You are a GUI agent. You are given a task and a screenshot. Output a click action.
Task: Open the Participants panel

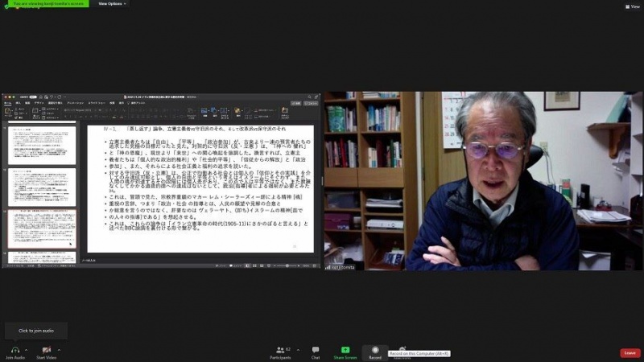coord(280,350)
